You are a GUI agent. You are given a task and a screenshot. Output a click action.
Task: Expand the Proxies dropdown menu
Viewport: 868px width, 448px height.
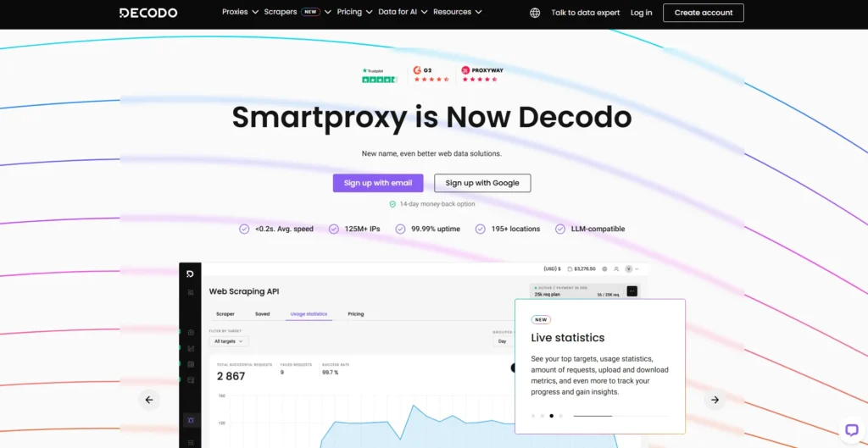pyautogui.click(x=240, y=13)
